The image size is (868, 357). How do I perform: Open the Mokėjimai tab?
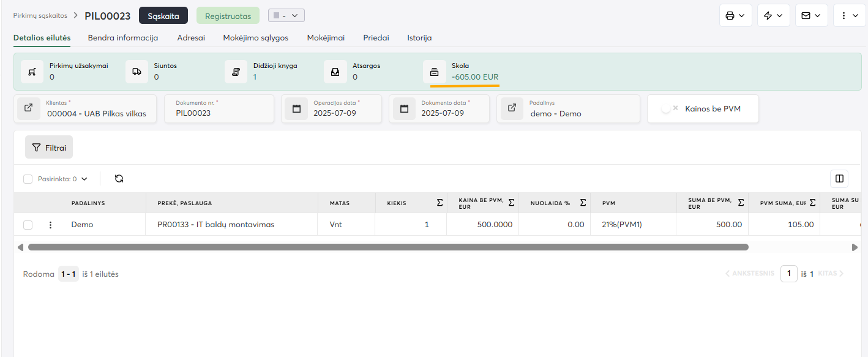tap(326, 37)
